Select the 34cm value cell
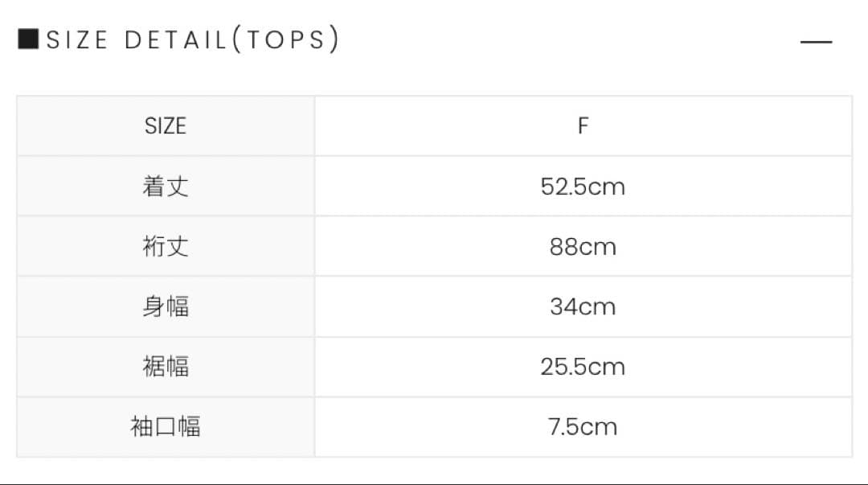The width and height of the screenshot is (868, 485). pos(583,306)
